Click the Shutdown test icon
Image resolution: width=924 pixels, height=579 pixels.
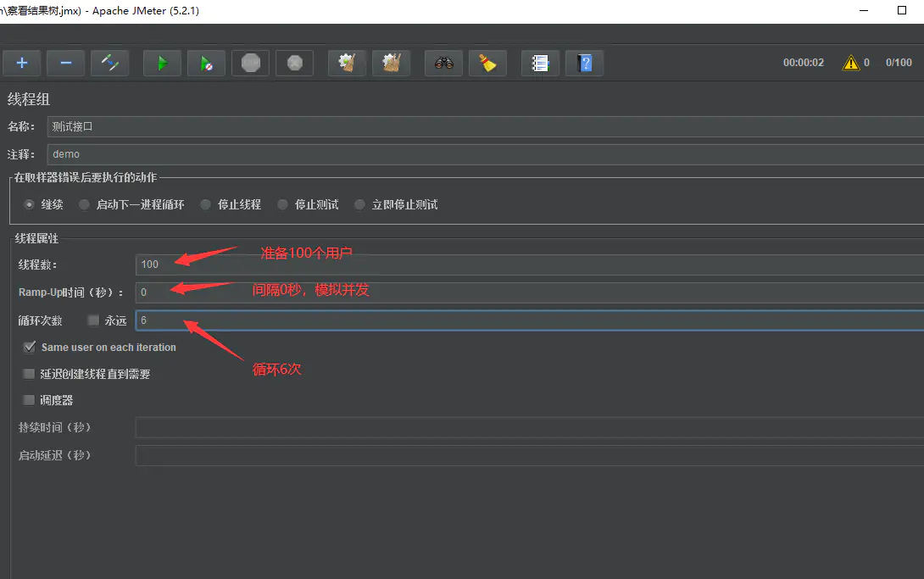pyautogui.click(x=295, y=63)
